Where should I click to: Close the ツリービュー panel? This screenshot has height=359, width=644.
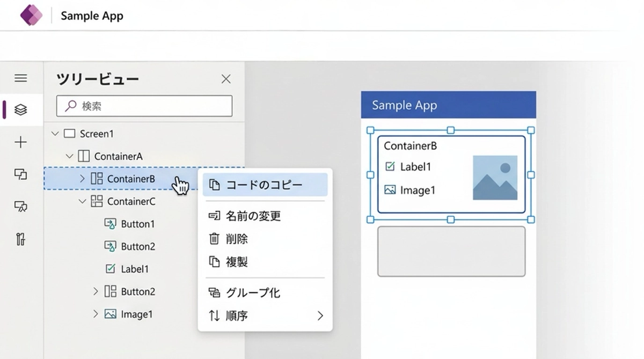coord(226,79)
